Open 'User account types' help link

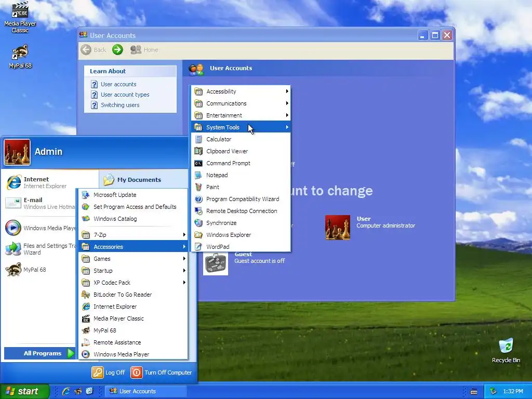point(125,95)
